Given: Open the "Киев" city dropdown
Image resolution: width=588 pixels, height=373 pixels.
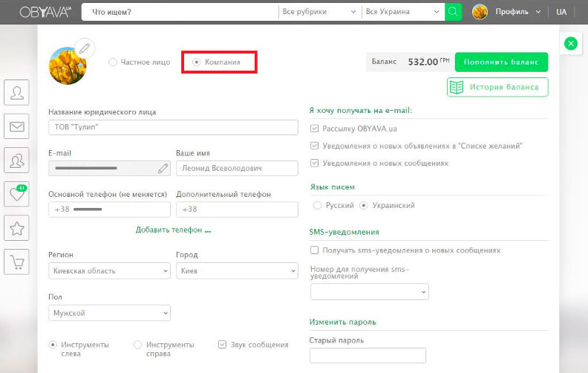Looking at the screenshot, I should [x=236, y=271].
